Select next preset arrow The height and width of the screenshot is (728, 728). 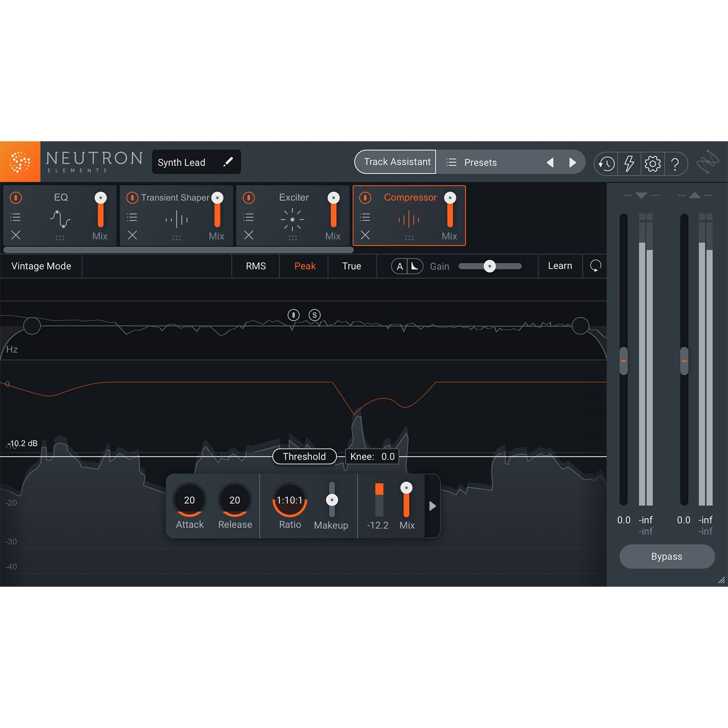[x=573, y=163]
